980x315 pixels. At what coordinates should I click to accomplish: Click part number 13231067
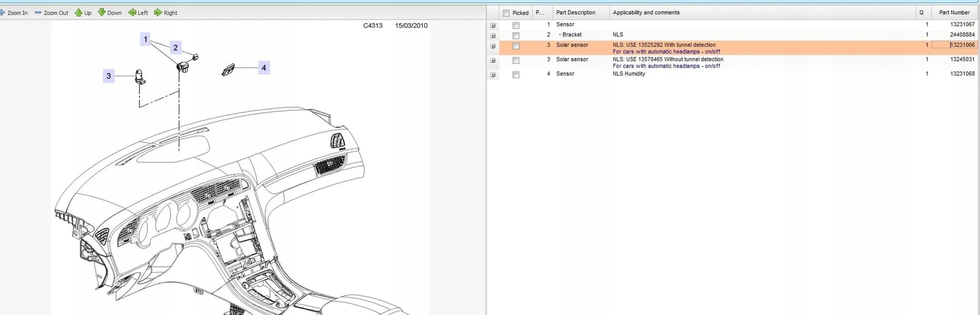(962, 24)
